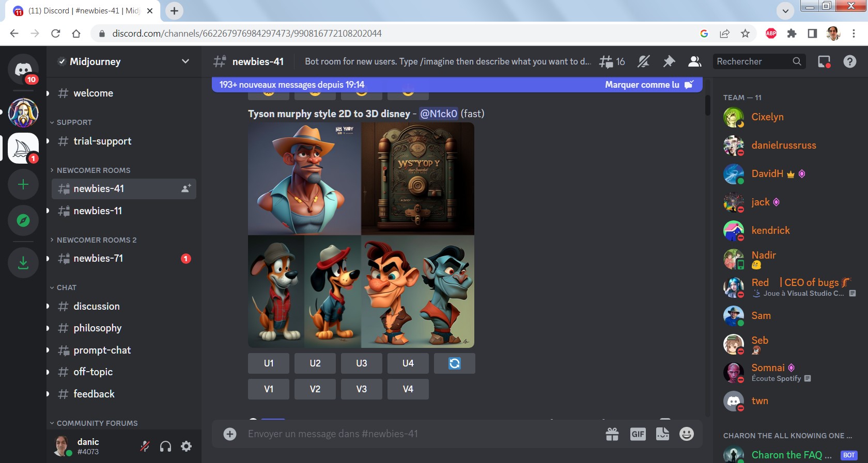868x463 pixels.
Task: Open the philosophy channel
Action: 124,328
